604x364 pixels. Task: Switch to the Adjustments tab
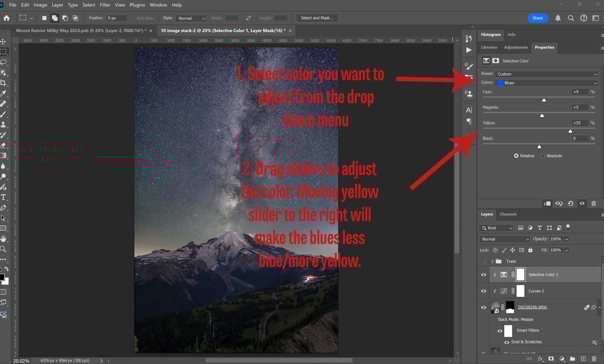point(516,47)
